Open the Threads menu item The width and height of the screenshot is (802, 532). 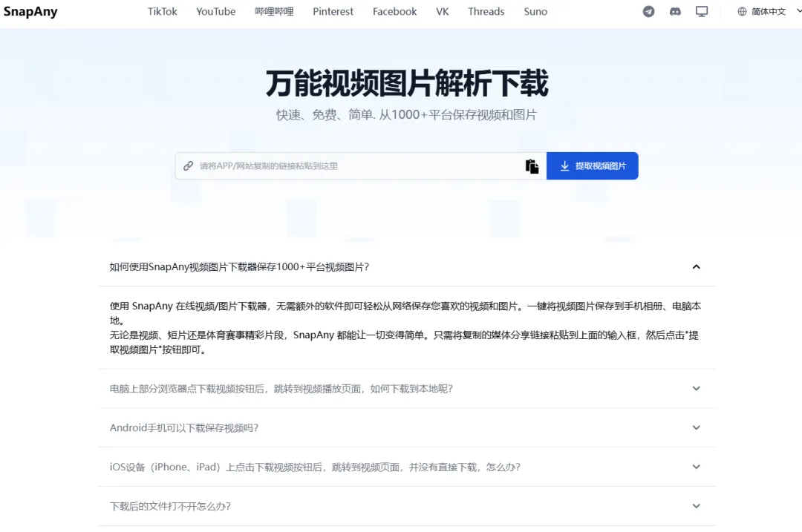pyautogui.click(x=486, y=11)
